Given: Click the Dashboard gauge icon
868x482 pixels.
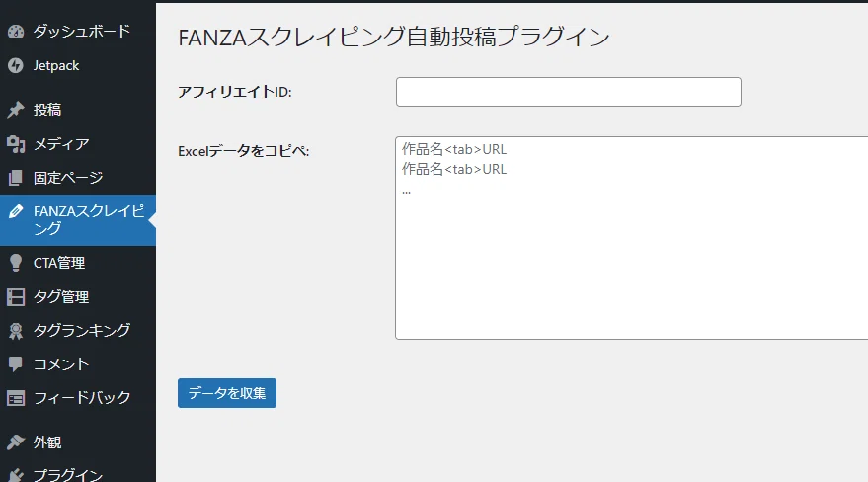Looking at the screenshot, I should click(16, 32).
